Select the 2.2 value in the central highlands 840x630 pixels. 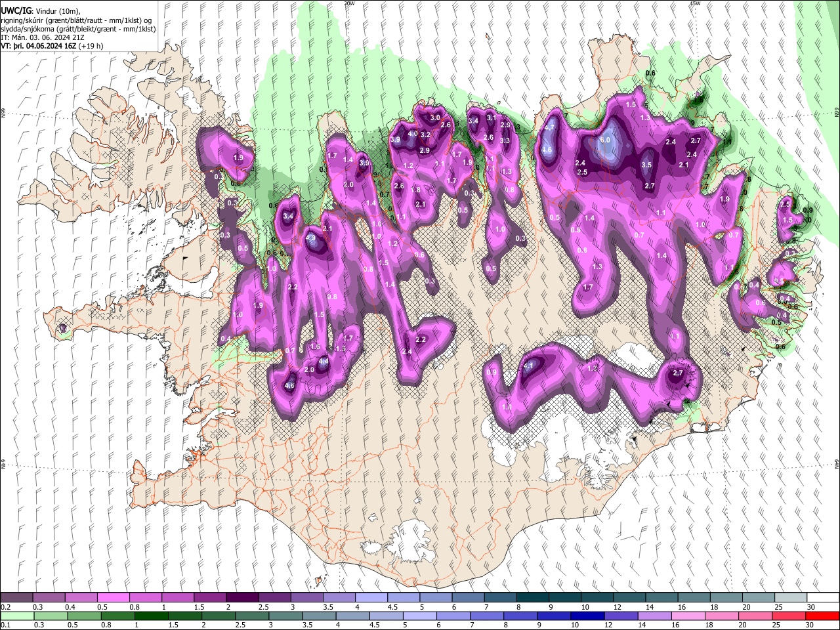point(421,339)
